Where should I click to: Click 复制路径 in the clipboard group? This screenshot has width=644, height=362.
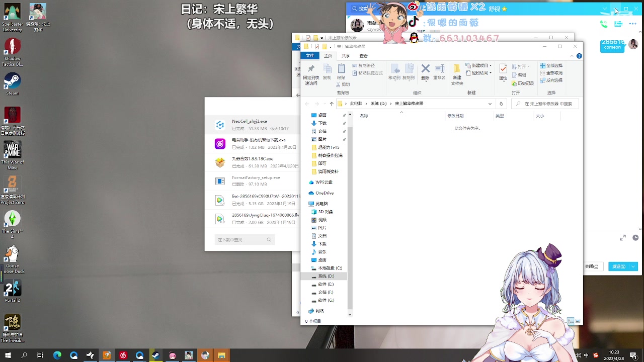(363, 66)
